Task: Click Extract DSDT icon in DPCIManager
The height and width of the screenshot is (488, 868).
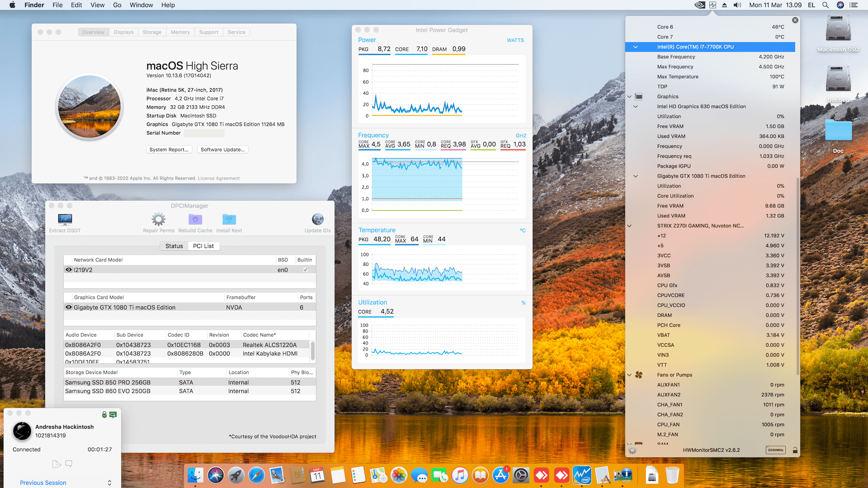Action: coord(65,220)
